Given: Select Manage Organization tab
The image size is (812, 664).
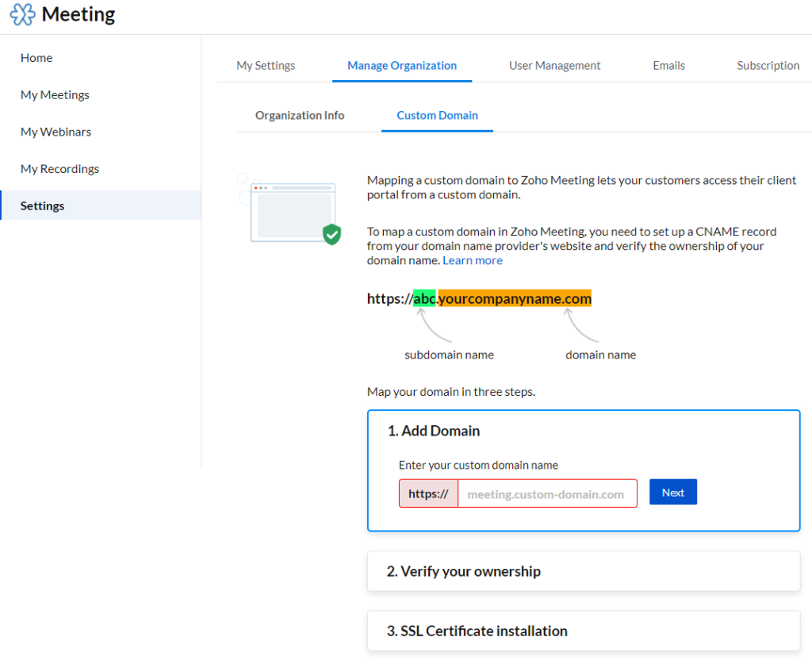Looking at the screenshot, I should click(x=402, y=65).
